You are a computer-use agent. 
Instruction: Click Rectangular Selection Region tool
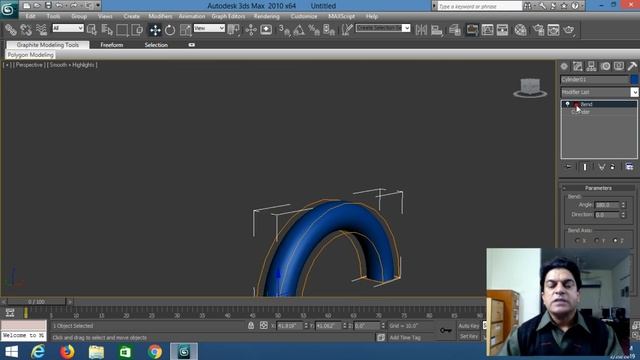coord(122,30)
